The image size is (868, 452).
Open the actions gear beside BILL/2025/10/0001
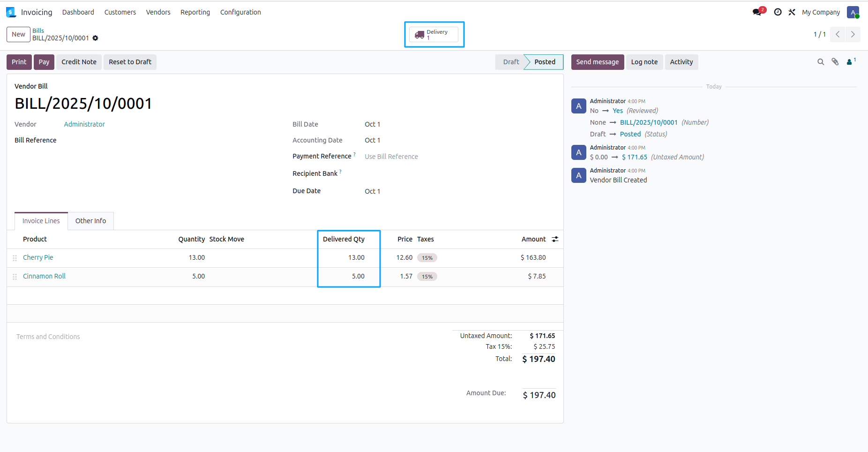(96, 38)
